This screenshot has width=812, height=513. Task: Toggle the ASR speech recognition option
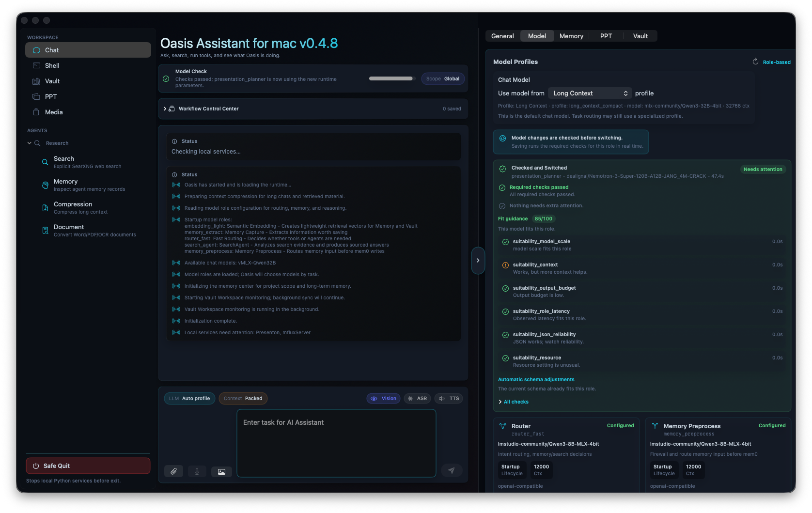(417, 399)
